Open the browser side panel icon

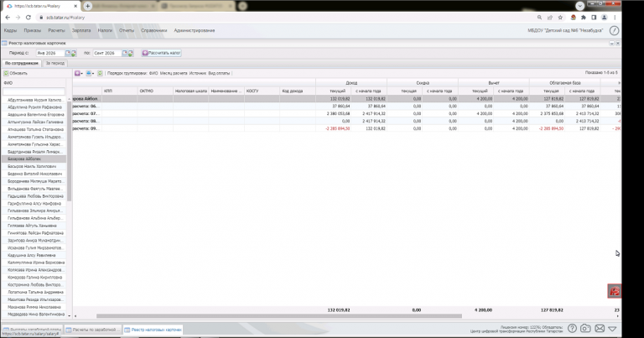click(x=594, y=18)
